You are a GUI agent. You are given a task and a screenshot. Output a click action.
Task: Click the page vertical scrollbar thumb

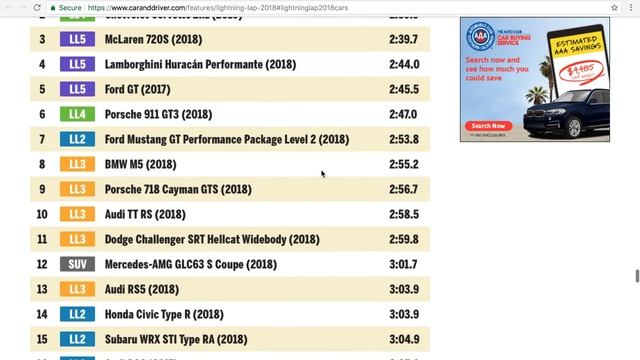[x=637, y=276]
